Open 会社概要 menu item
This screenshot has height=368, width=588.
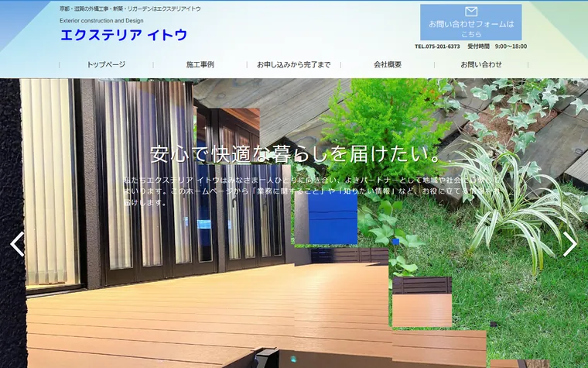pyautogui.click(x=388, y=64)
